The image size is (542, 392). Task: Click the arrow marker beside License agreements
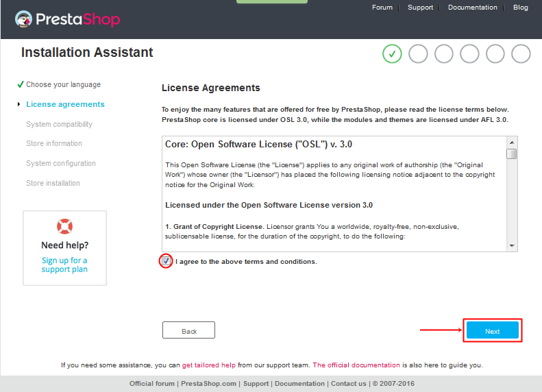click(19, 104)
